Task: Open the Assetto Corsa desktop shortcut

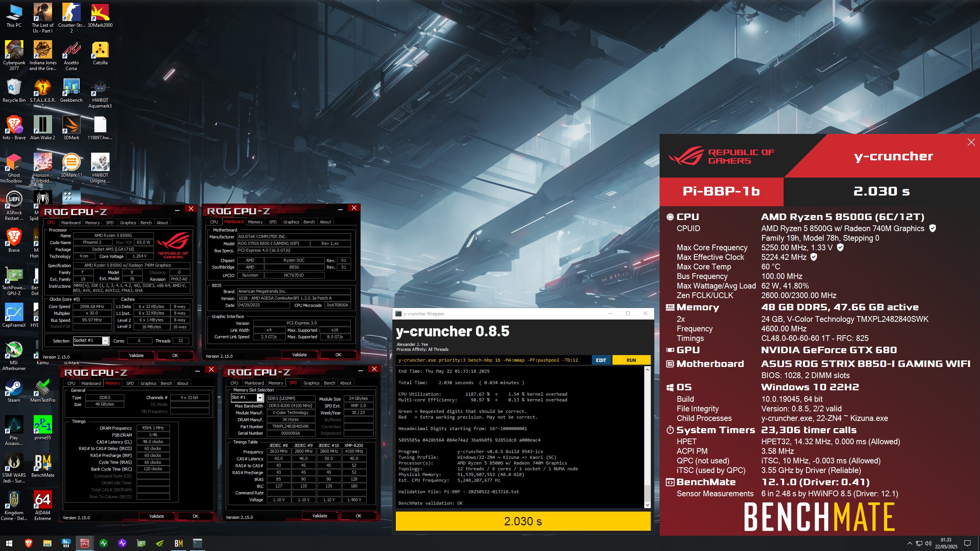Action: click(71, 55)
